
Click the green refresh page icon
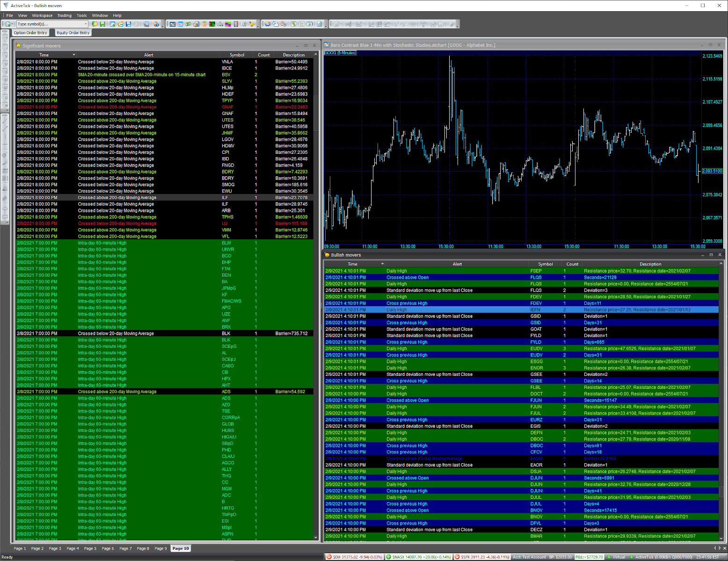pos(320,24)
